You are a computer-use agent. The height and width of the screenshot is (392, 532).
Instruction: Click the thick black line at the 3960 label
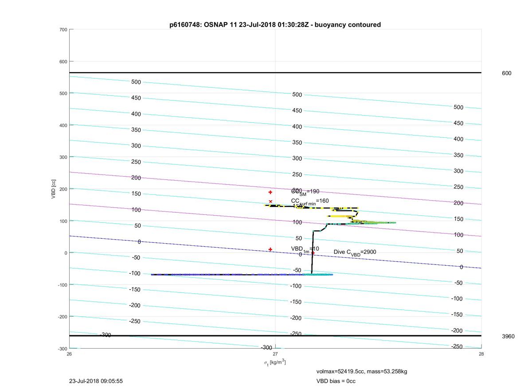[275, 336]
